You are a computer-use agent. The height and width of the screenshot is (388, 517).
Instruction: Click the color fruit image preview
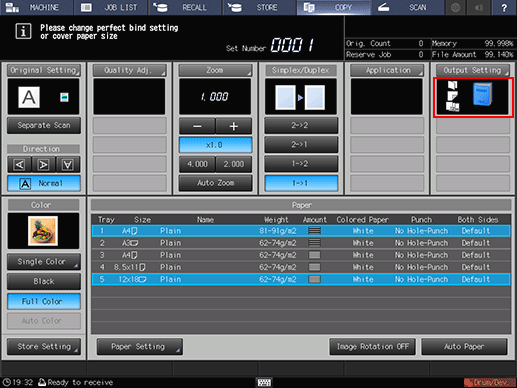43,231
